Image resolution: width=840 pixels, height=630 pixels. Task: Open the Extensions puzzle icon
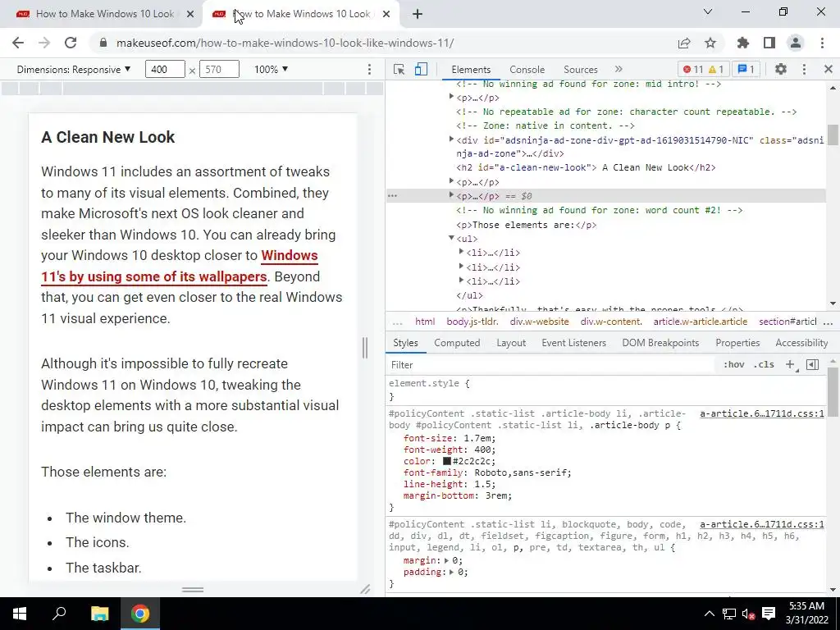[x=743, y=43]
